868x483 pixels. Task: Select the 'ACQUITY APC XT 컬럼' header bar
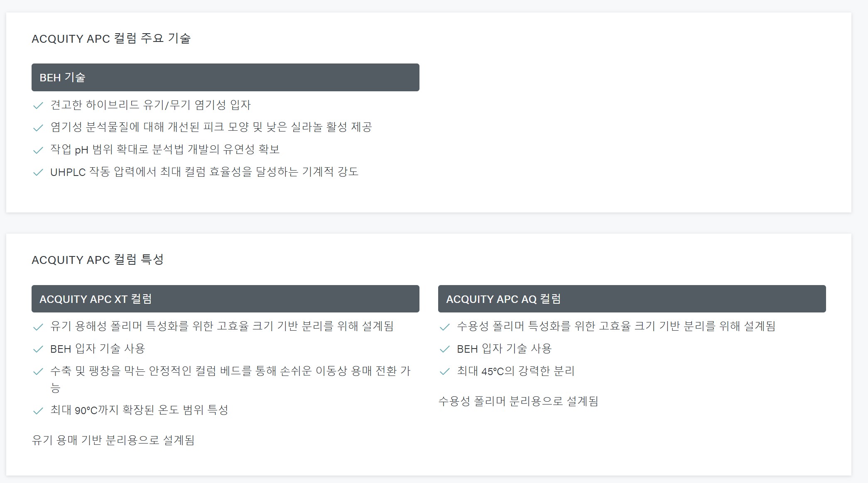coord(225,299)
